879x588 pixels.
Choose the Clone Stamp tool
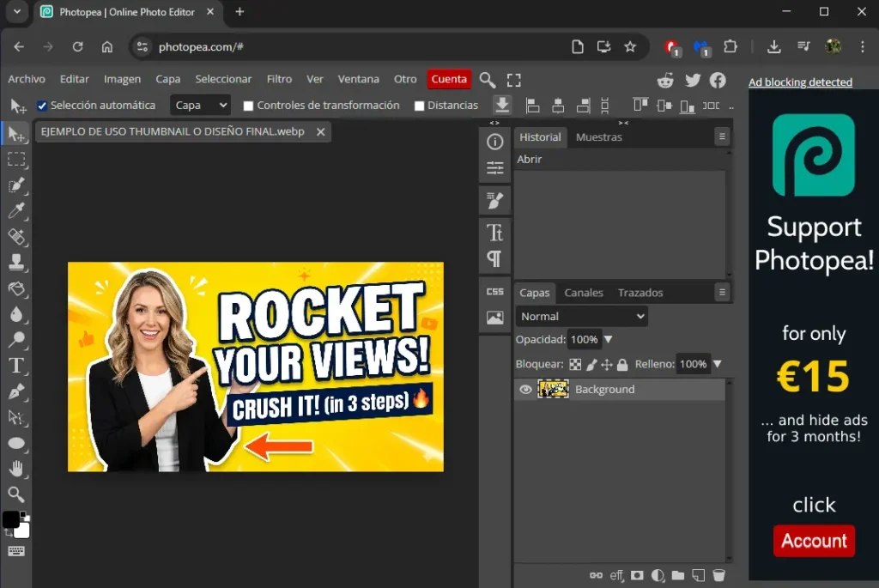(x=15, y=263)
